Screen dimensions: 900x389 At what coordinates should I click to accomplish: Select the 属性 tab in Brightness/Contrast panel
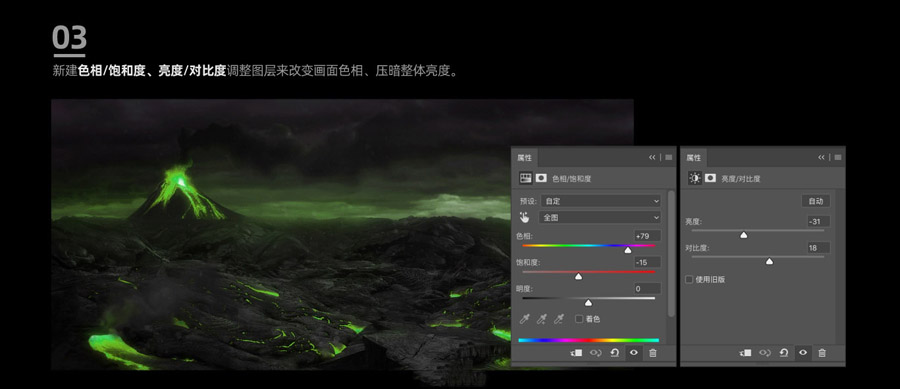click(694, 158)
